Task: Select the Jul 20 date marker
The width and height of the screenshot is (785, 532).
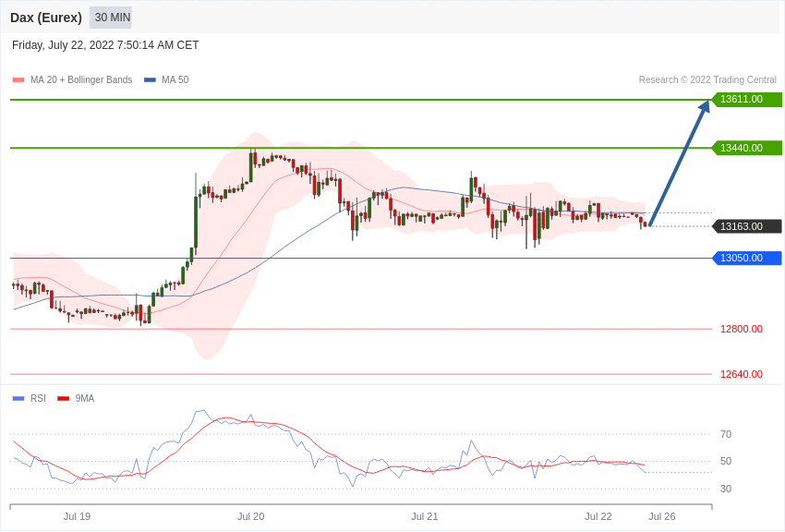Action: click(251, 516)
